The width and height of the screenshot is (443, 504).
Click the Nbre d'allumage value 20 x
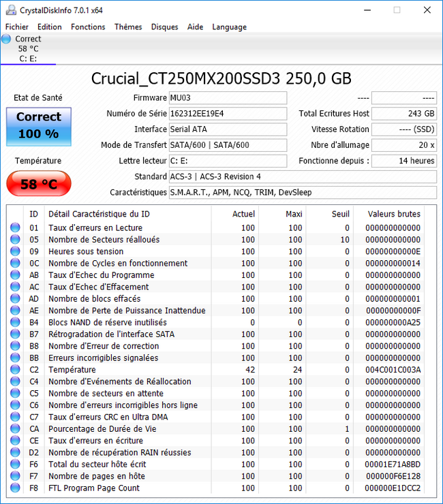(404, 145)
